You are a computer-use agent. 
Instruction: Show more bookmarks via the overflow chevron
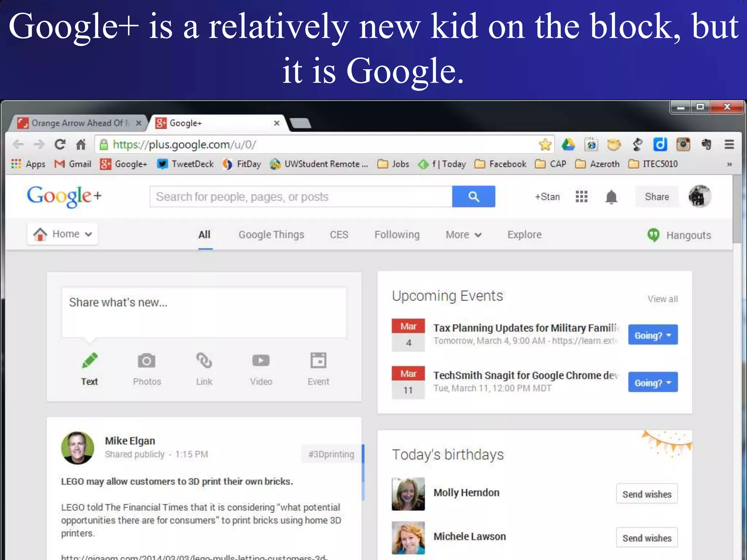(729, 164)
